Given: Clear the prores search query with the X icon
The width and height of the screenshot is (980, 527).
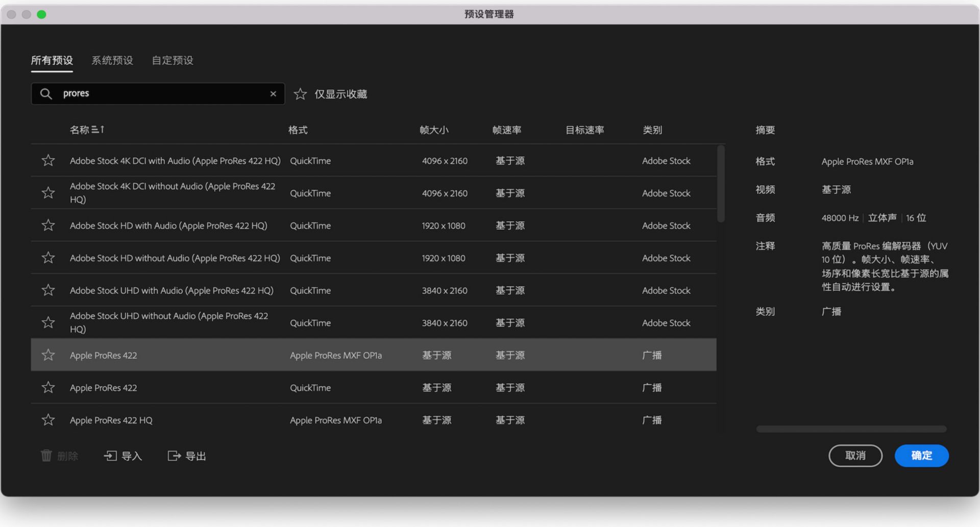Looking at the screenshot, I should (274, 94).
